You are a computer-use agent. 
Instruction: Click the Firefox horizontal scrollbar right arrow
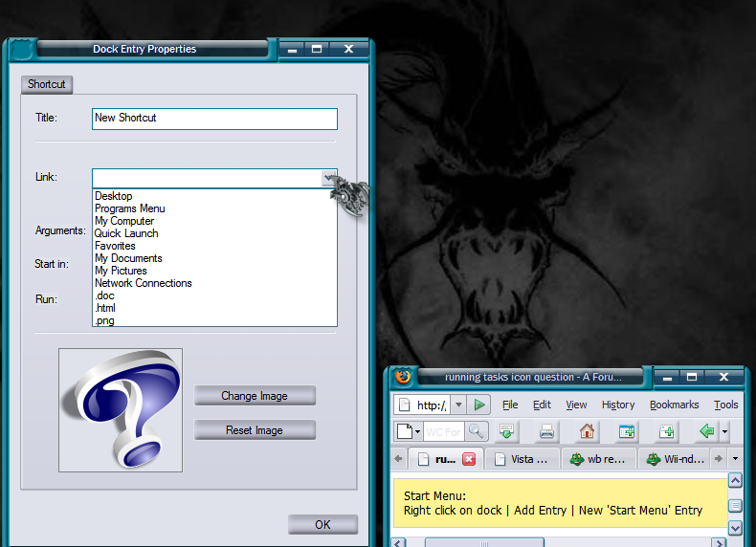tap(719, 543)
